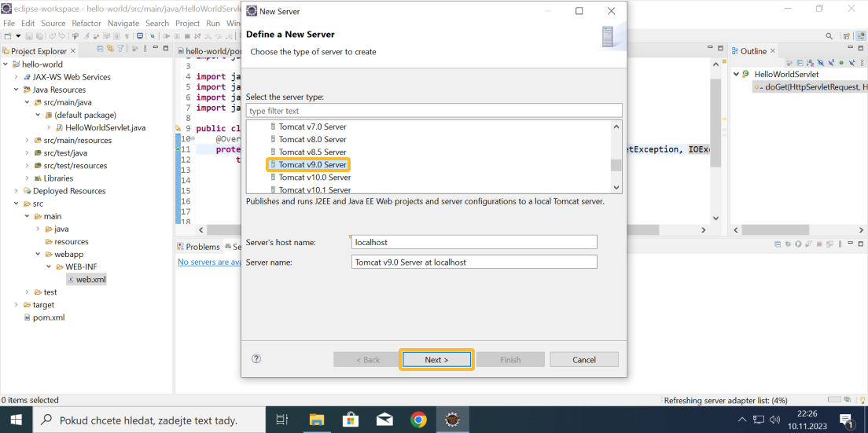
Task: Switch to the Problems tab
Action: point(198,247)
